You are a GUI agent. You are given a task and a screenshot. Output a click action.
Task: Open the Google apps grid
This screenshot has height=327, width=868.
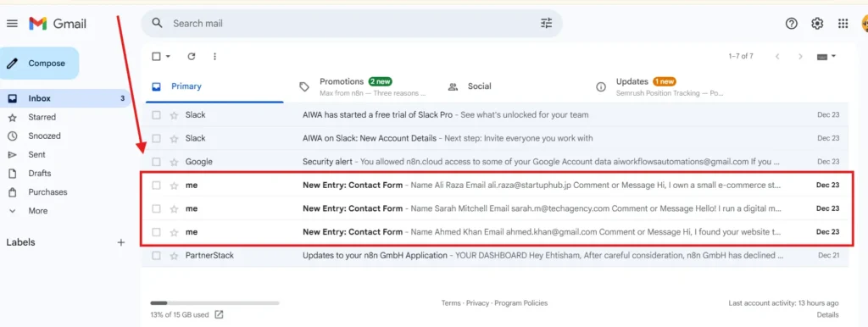coord(843,23)
